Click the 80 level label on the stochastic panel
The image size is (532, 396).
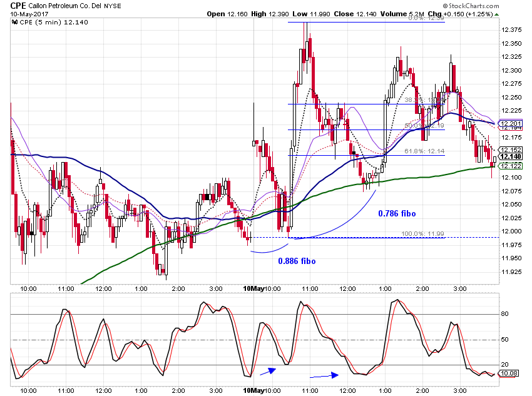pos(505,314)
